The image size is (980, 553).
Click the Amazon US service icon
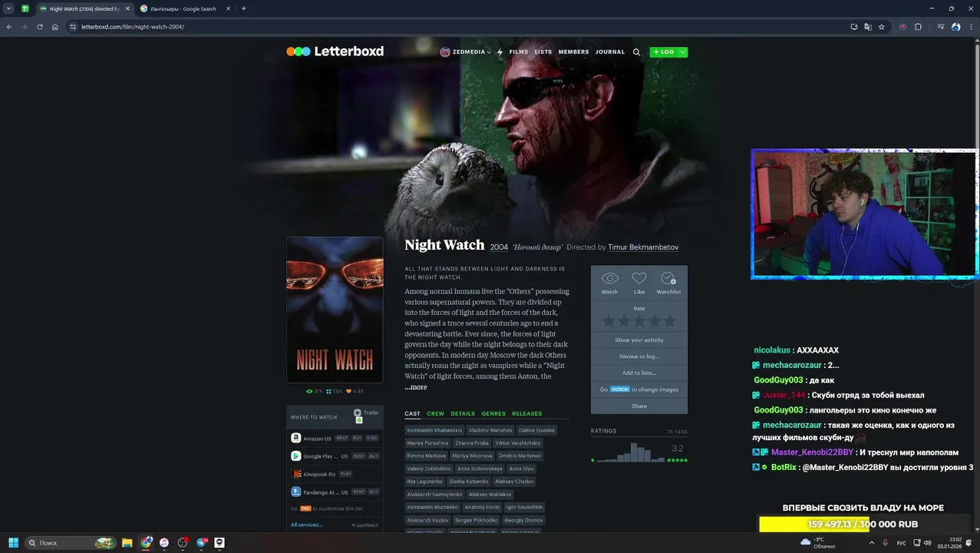pyautogui.click(x=295, y=438)
